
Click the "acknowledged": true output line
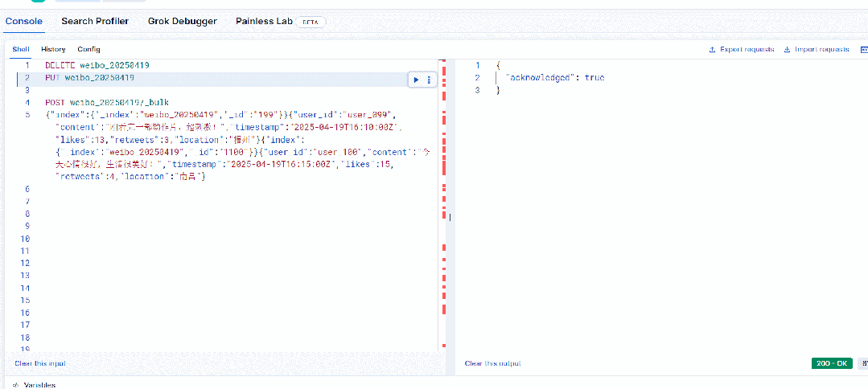click(555, 78)
